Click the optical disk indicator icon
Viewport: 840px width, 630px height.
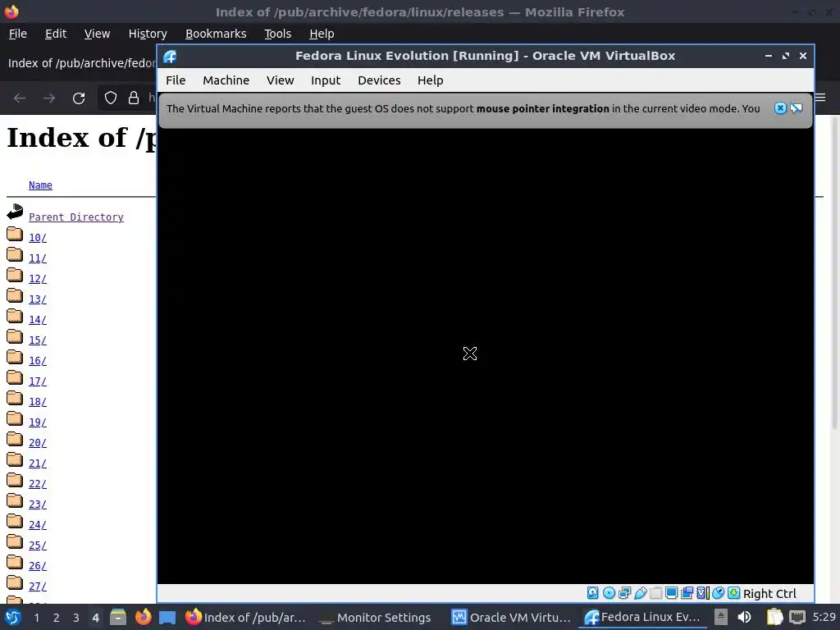coord(609,593)
